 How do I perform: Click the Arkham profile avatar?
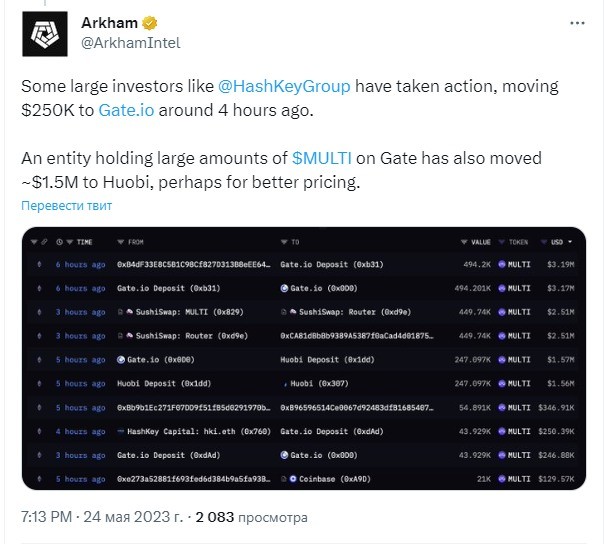[x=41, y=38]
